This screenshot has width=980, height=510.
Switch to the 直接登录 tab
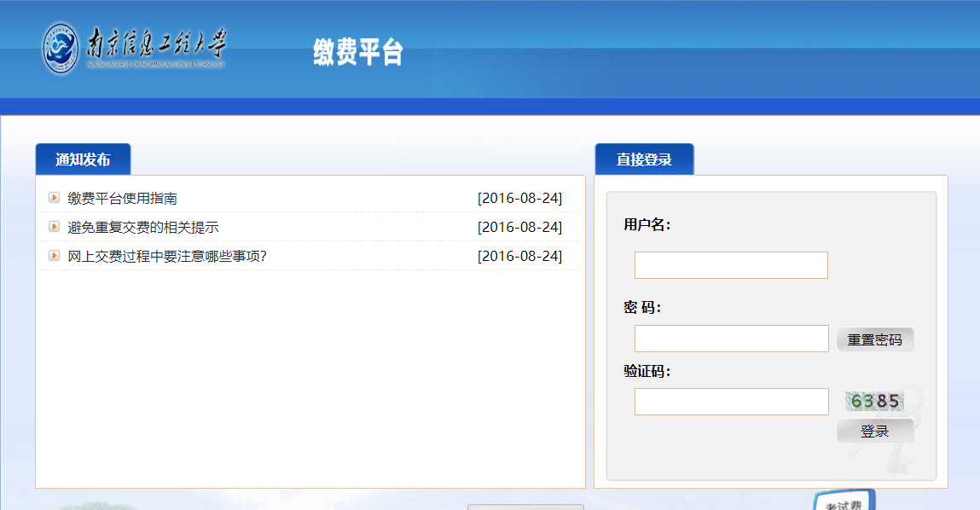click(644, 159)
